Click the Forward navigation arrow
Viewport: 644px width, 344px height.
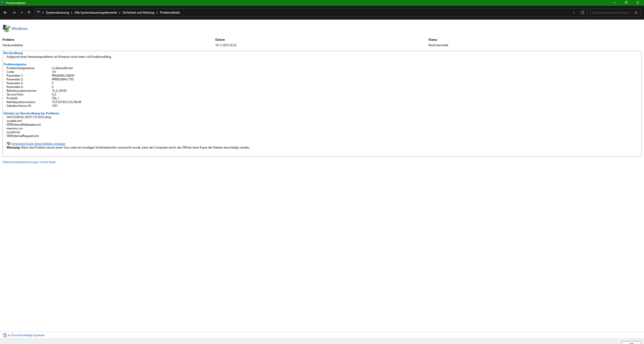[14, 13]
